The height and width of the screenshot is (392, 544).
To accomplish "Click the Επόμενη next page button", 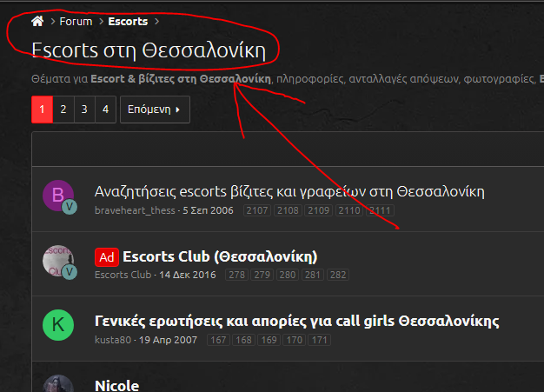I will click(155, 110).
